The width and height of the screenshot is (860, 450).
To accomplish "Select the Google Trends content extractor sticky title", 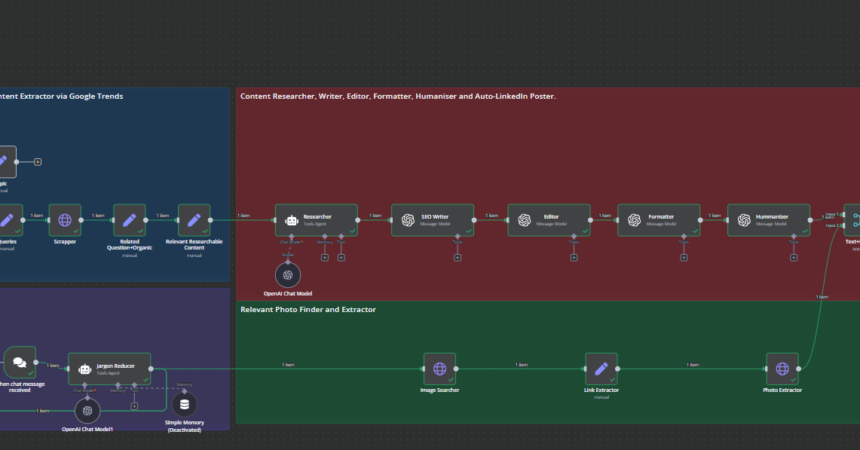I will coord(61,96).
